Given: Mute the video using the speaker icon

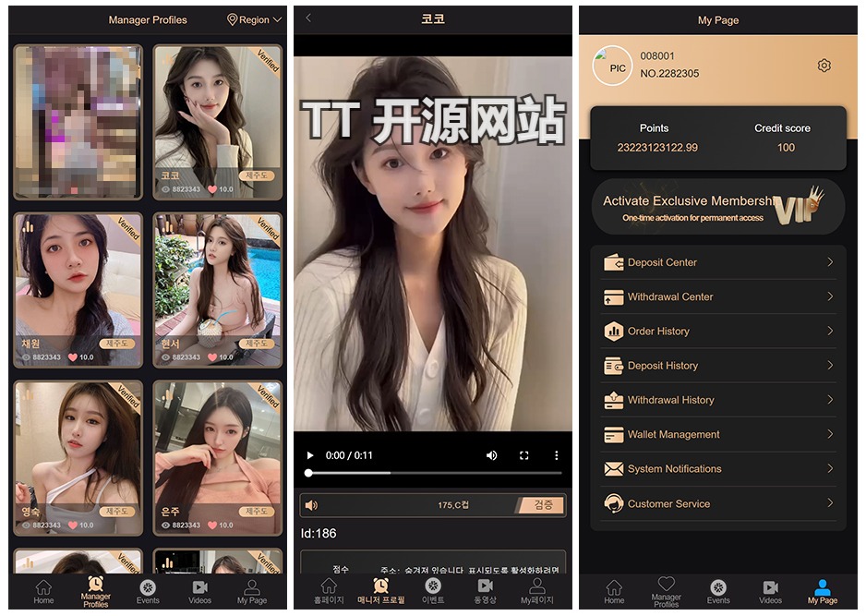Looking at the screenshot, I should pyautogui.click(x=491, y=455).
